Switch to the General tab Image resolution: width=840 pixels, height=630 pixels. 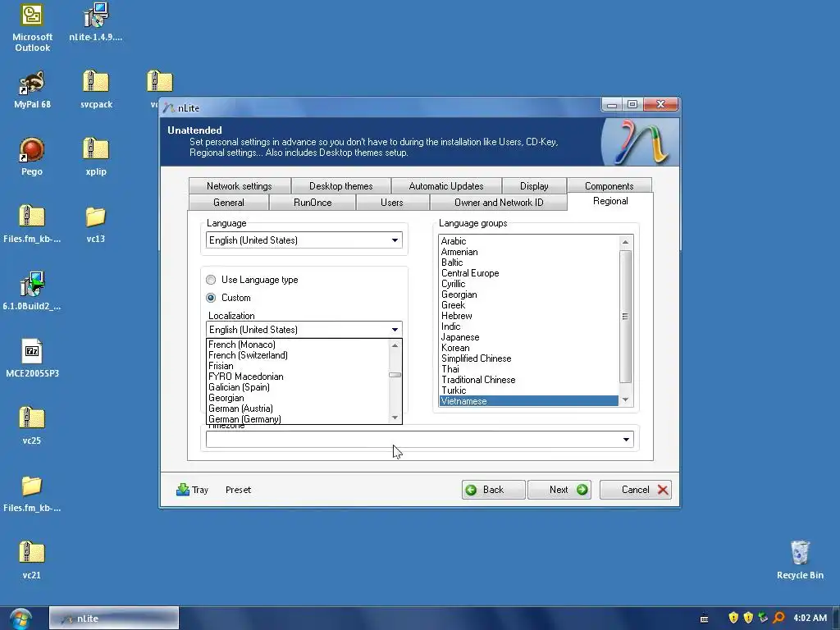[x=229, y=203]
